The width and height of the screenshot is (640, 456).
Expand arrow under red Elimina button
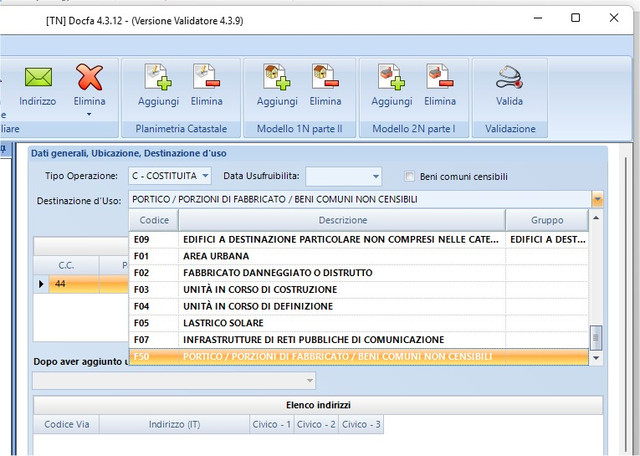[89, 114]
